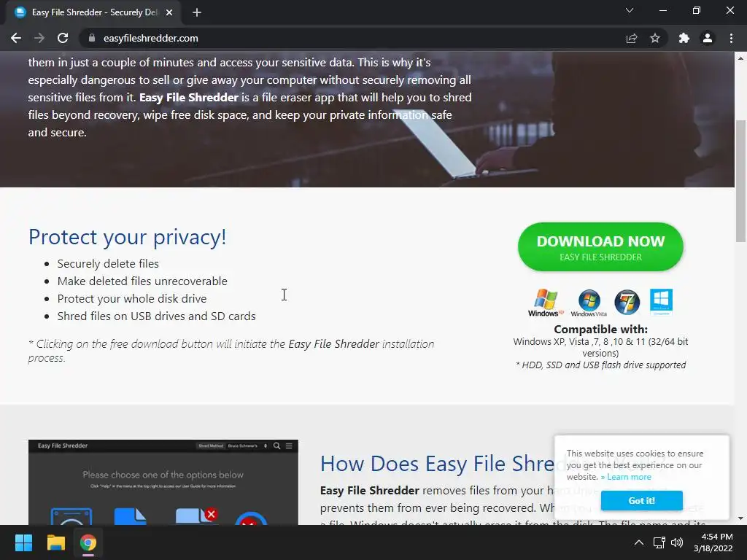Accept cookies with Got it! button
This screenshot has width=747, height=560.
[642, 500]
